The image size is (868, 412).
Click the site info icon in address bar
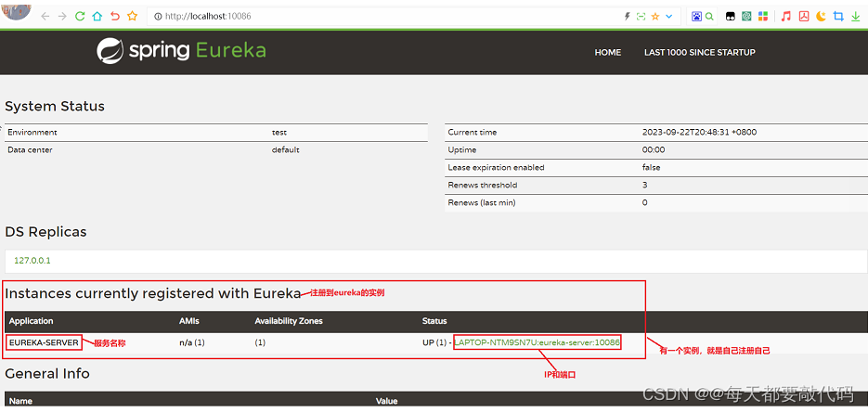tap(158, 17)
